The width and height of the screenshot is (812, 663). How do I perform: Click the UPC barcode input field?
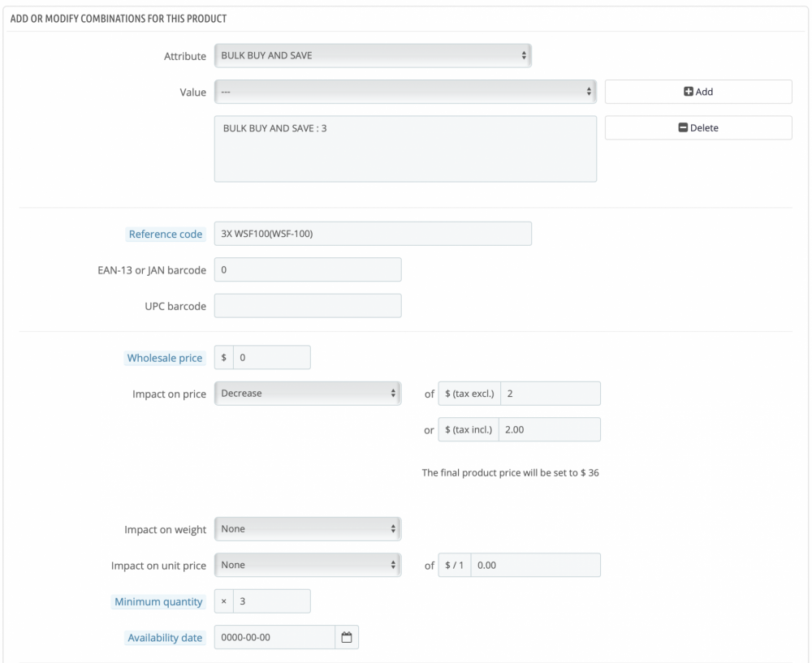[308, 306]
